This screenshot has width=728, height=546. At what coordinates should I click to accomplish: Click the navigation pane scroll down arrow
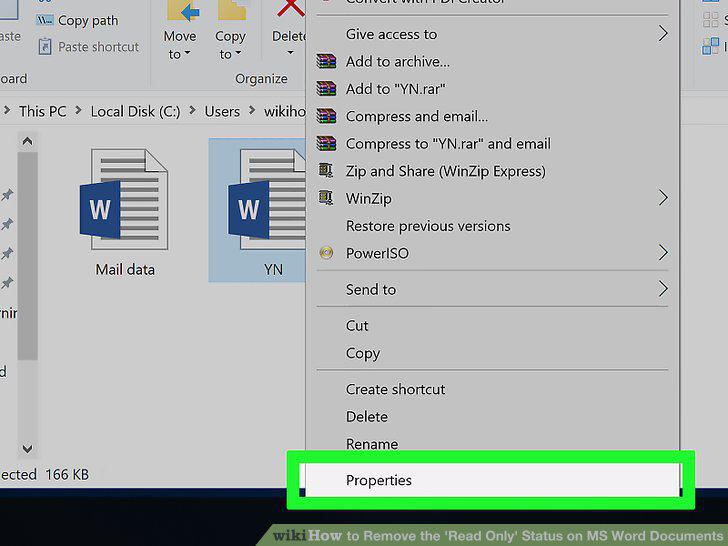point(27,448)
